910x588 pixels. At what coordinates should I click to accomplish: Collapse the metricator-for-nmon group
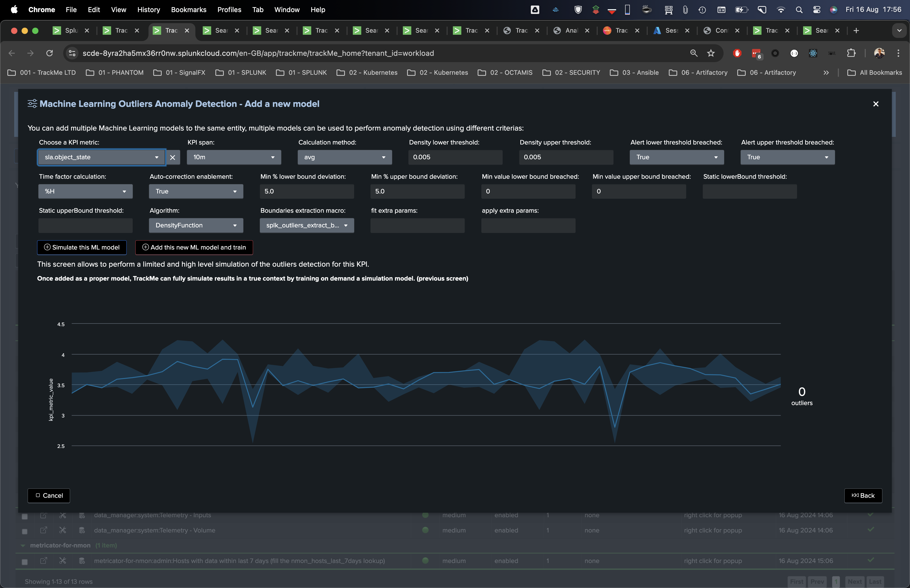(x=23, y=546)
